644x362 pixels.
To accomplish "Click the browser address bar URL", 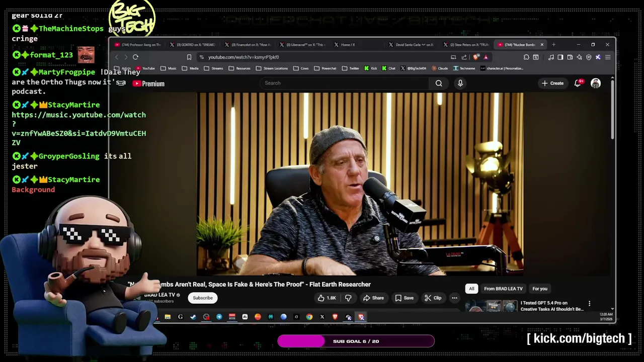I will [244, 57].
